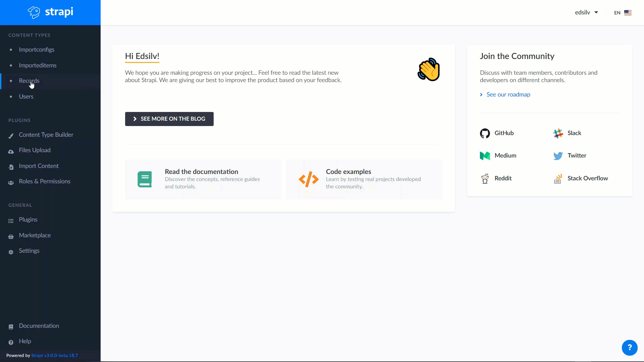Click the Medium logo icon

tap(485, 156)
